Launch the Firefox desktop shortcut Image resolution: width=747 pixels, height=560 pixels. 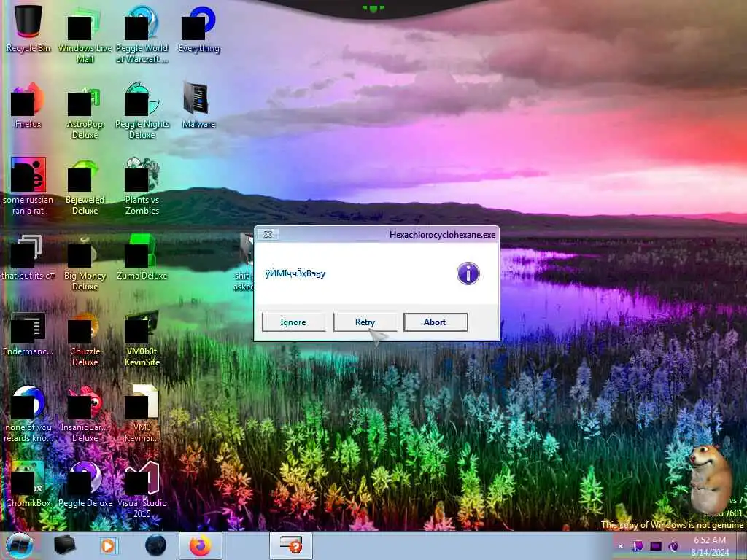(x=28, y=106)
